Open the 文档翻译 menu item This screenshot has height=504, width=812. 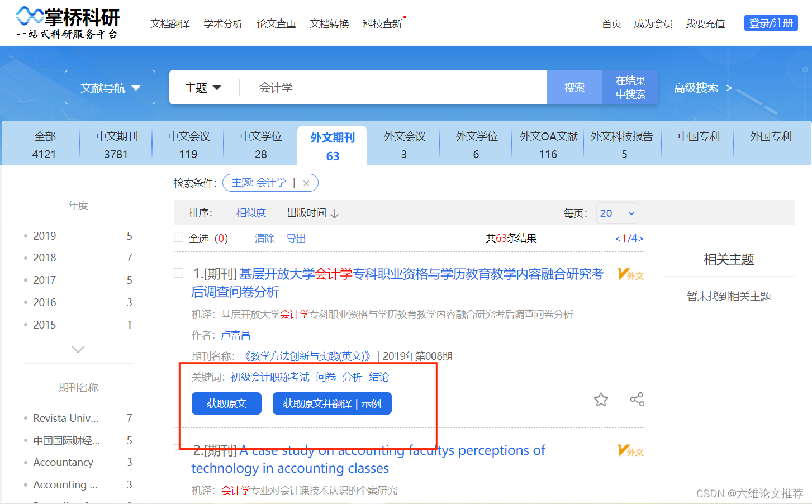click(x=170, y=24)
